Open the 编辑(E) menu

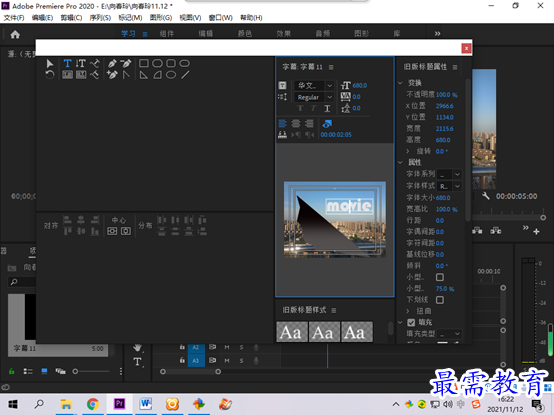pos(42,18)
